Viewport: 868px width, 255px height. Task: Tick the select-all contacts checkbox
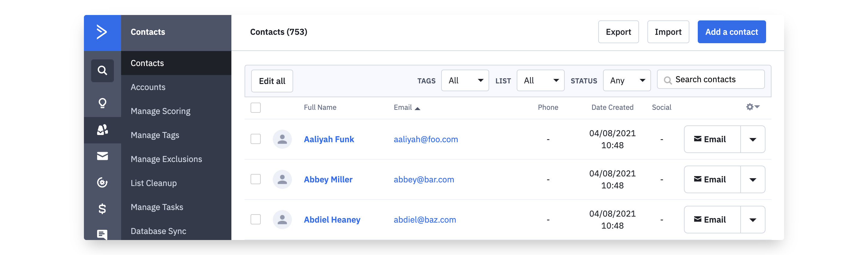[x=256, y=108]
